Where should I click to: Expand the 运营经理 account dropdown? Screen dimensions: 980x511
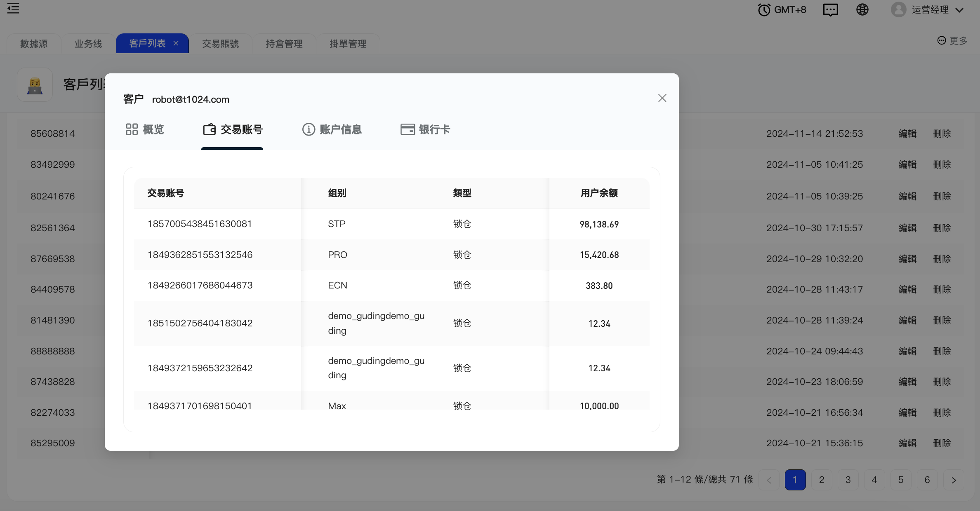point(959,10)
